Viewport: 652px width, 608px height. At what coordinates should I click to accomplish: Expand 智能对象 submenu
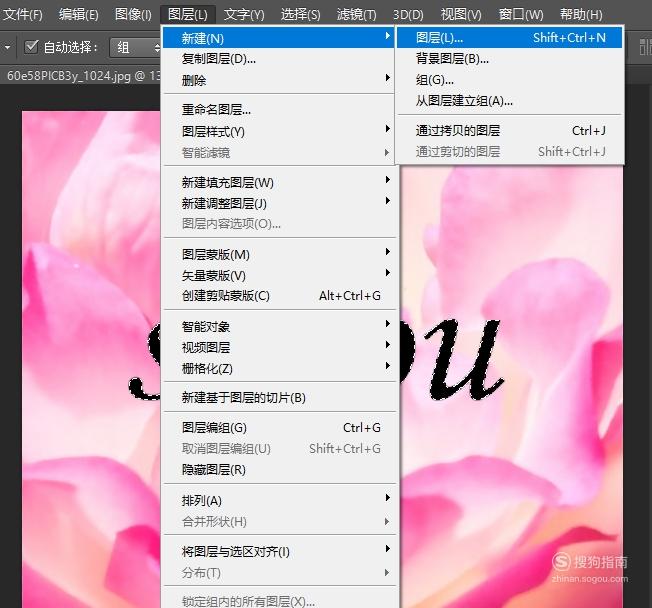point(278,326)
